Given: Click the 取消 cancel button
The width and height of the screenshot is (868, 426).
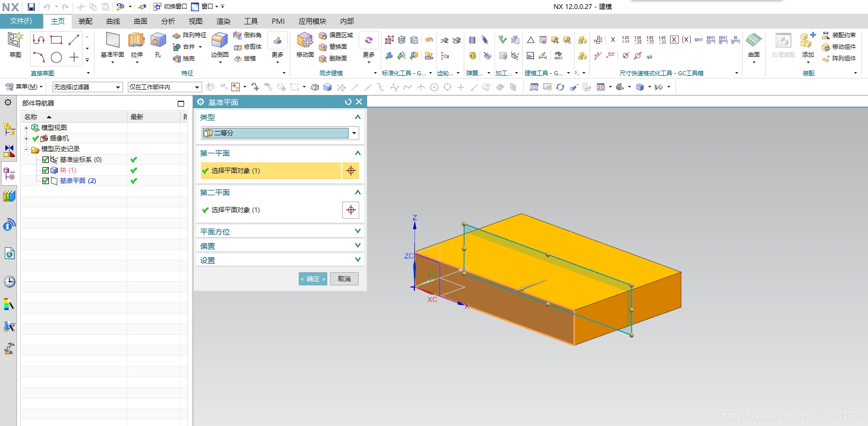Looking at the screenshot, I should point(344,279).
